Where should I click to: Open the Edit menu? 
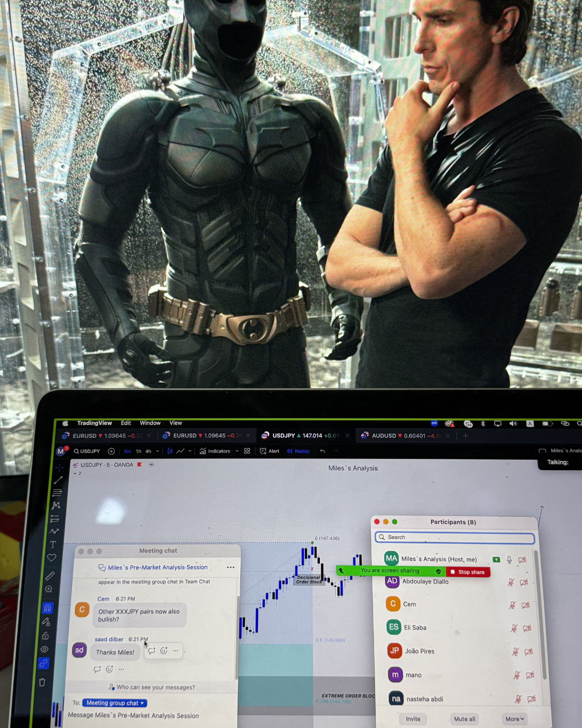coord(126,423)
